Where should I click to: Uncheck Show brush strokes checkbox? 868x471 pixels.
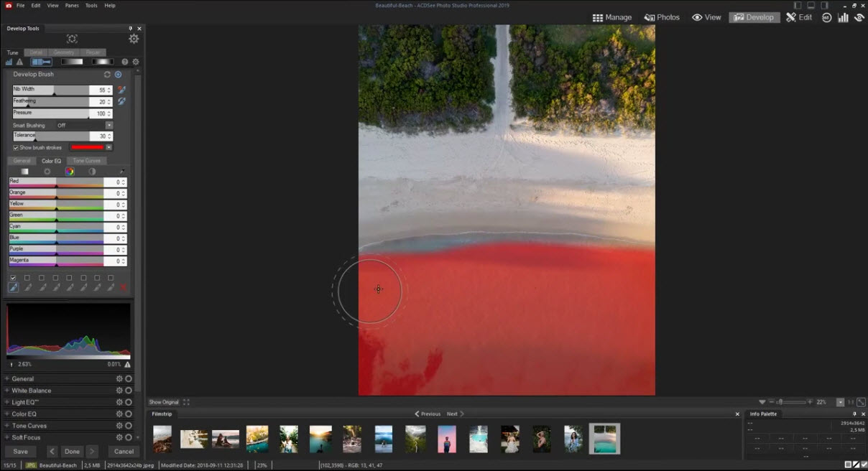16,147
